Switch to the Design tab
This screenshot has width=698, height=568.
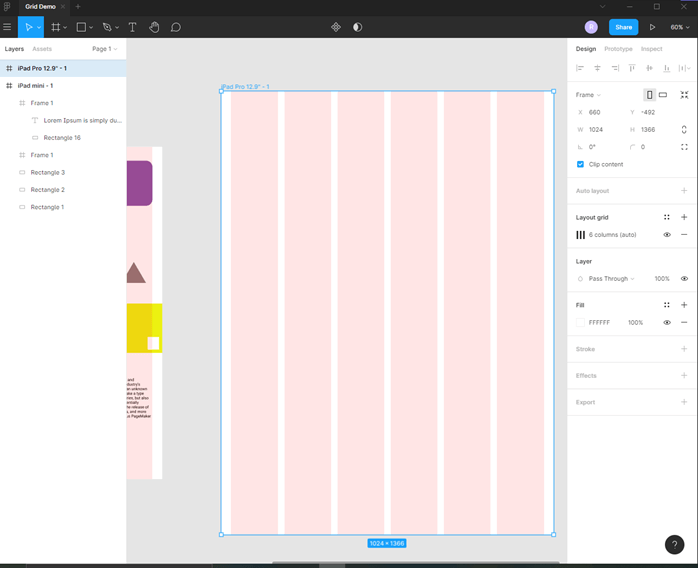585,49
